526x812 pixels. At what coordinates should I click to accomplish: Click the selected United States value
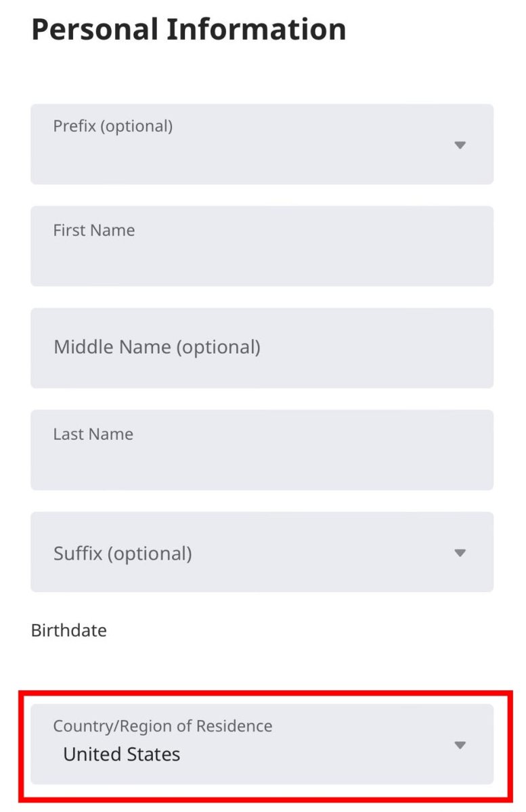coord(122,754)
